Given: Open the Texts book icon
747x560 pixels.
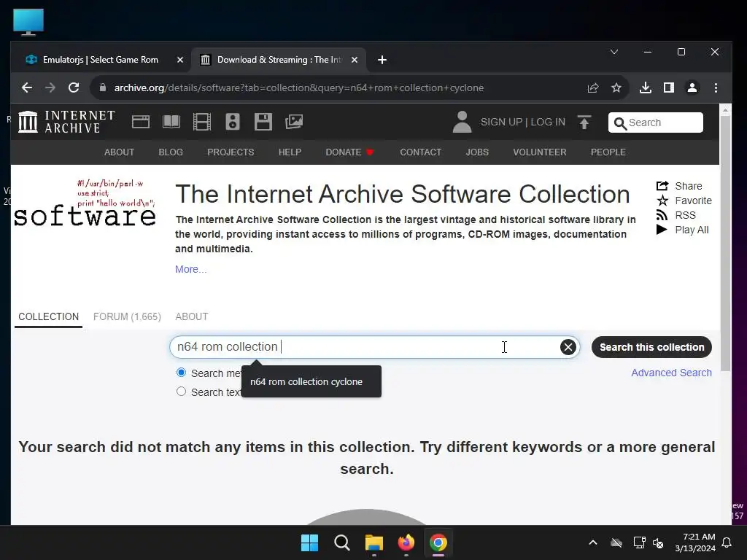Looking at the screenshot, I should [x=171, y=122].
